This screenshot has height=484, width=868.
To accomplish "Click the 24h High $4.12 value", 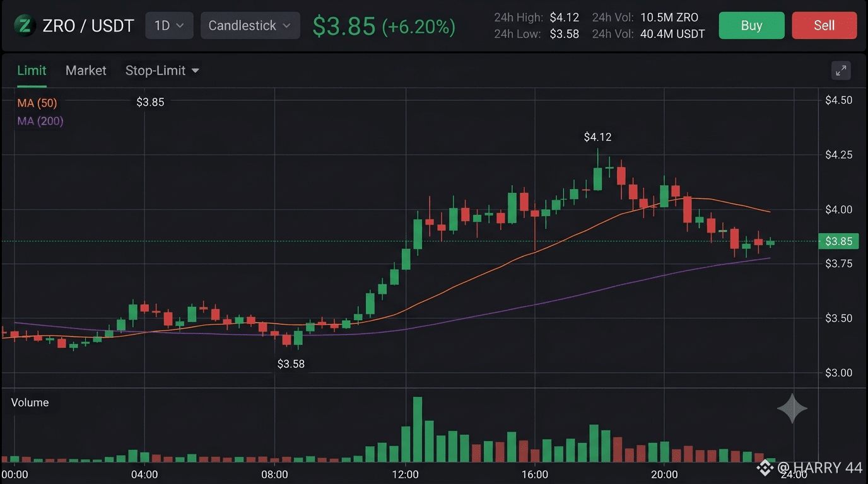I will tap(564, 18).
